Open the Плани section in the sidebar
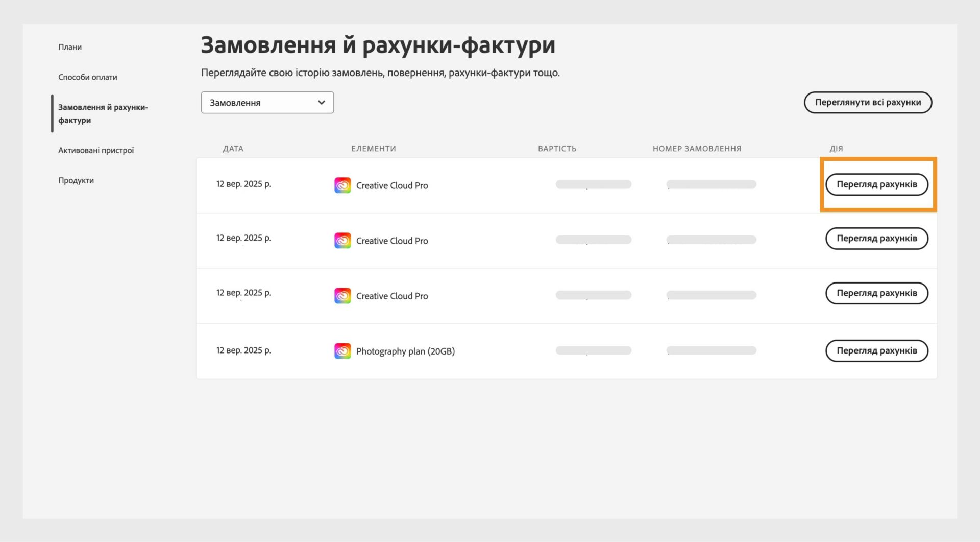This screenshot has width=980, height=542. 70,47
